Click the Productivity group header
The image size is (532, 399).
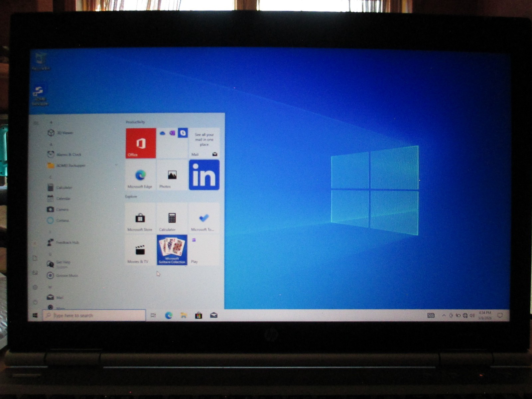coord(135,122)
